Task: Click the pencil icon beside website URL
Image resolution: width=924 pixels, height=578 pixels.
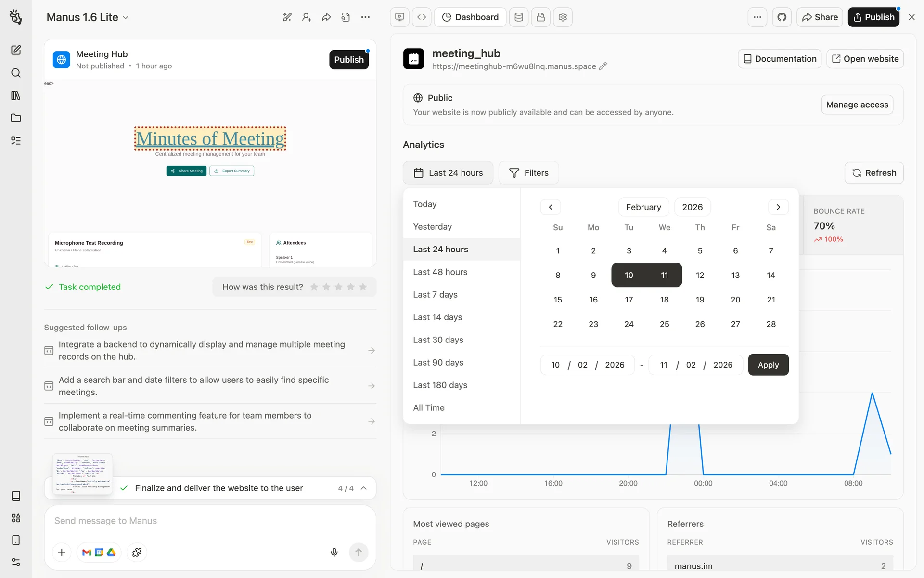Action: point(603,66)
